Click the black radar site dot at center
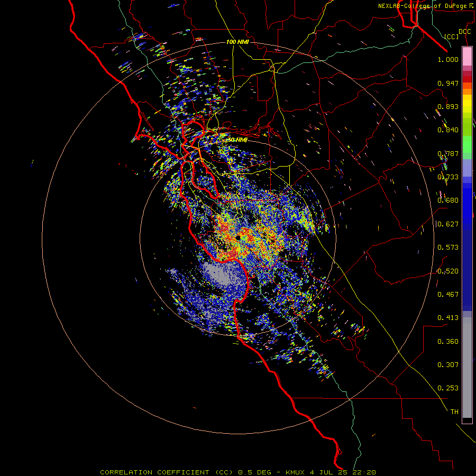 coord(238,237)
